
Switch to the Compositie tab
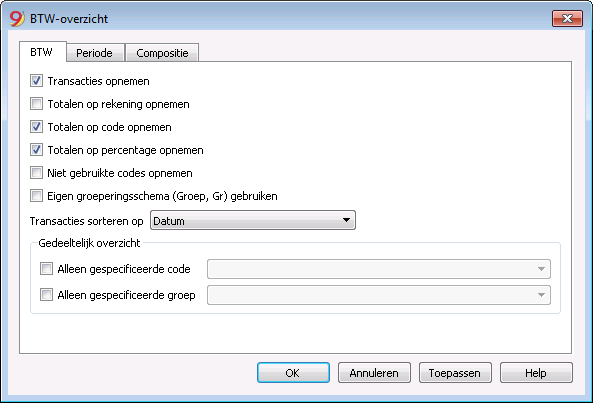point(162,53)
